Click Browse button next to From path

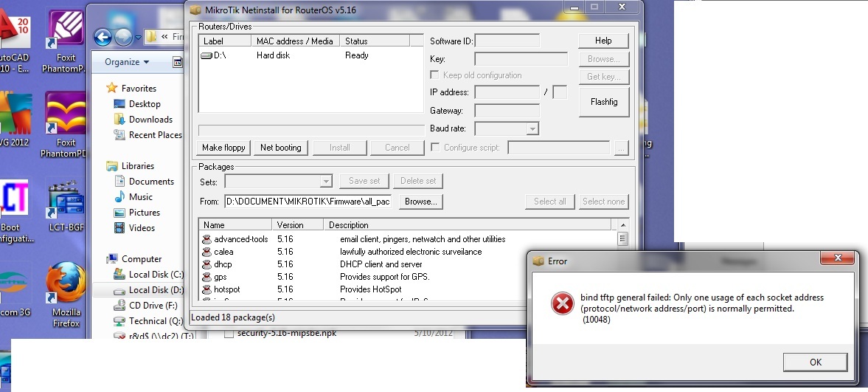(420, 202)
